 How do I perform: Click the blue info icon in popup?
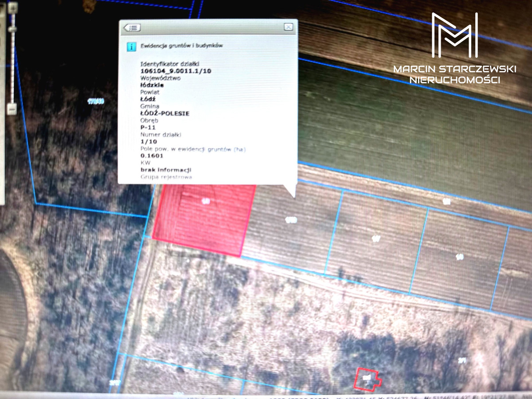(x=131, y=47)
